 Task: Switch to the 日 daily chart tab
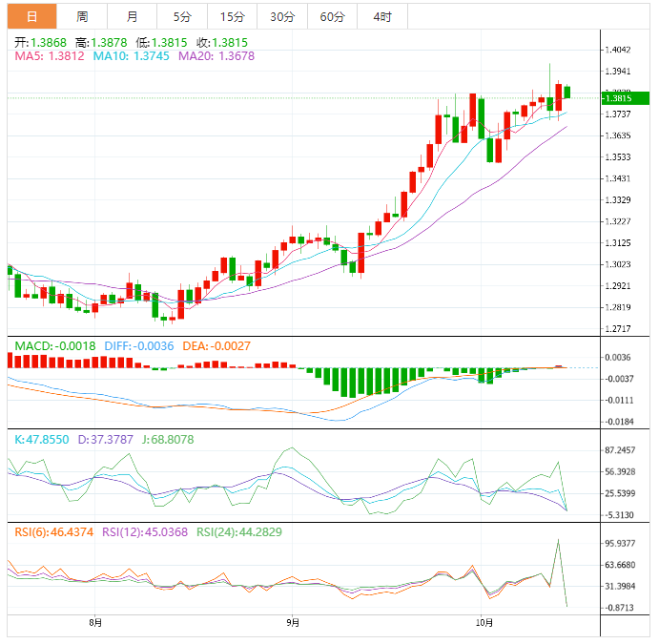coord(32,17)
